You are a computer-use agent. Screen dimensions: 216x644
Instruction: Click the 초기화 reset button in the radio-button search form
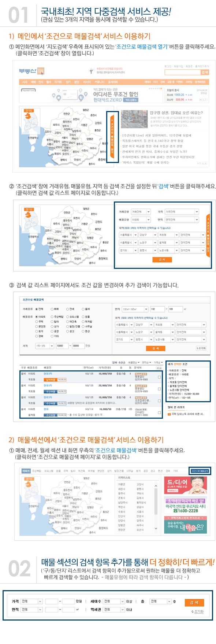[x=201, y=348]
